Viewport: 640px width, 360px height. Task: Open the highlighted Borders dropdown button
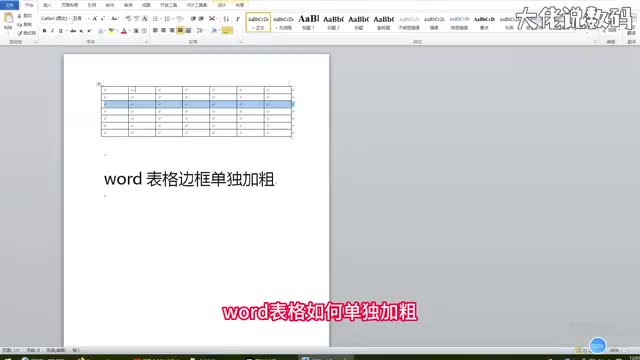pos(227,30)
